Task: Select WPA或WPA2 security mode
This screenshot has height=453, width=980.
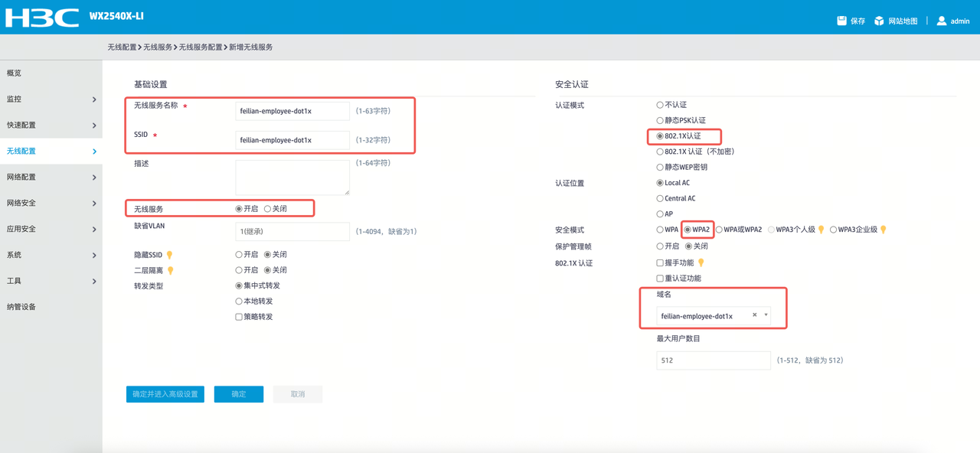Action: [x=719, y=230]
